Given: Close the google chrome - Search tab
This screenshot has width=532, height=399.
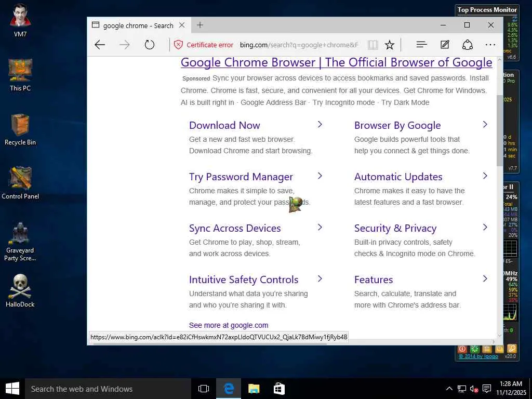Looking at the screenshot, I should tap(182, 25).
